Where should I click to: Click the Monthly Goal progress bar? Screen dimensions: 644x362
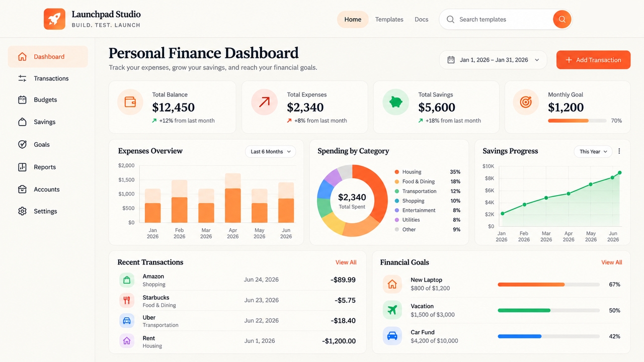pyautogui.click(x=577, y=121)
